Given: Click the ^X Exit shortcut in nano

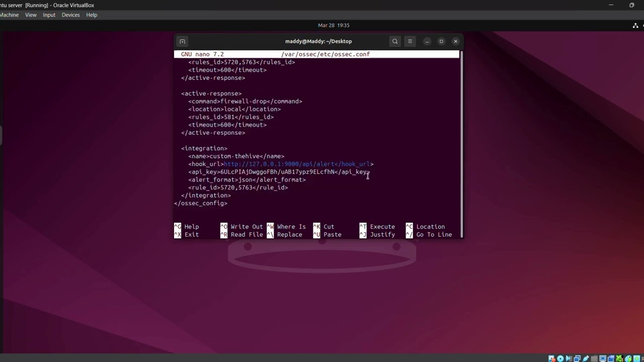Looking at the screenshot, I should 187,235.
